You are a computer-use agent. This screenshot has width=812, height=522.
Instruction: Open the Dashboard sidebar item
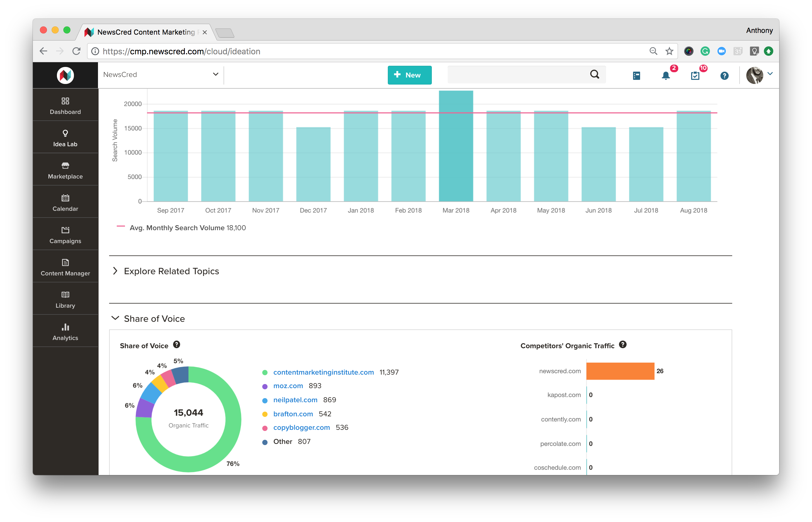click(x=65, y=106)
